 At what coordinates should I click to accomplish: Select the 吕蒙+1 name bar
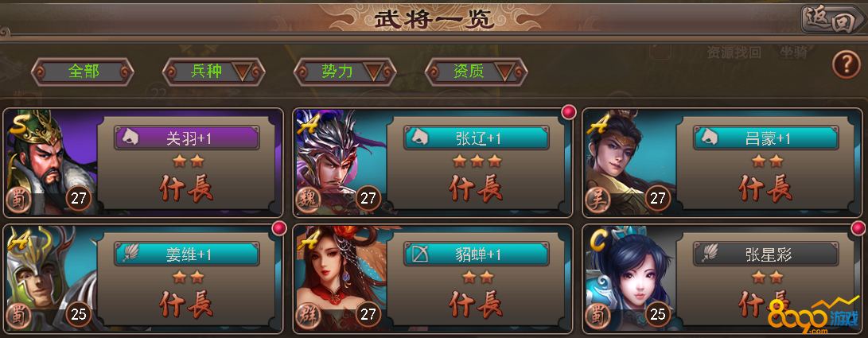point(765,138)
